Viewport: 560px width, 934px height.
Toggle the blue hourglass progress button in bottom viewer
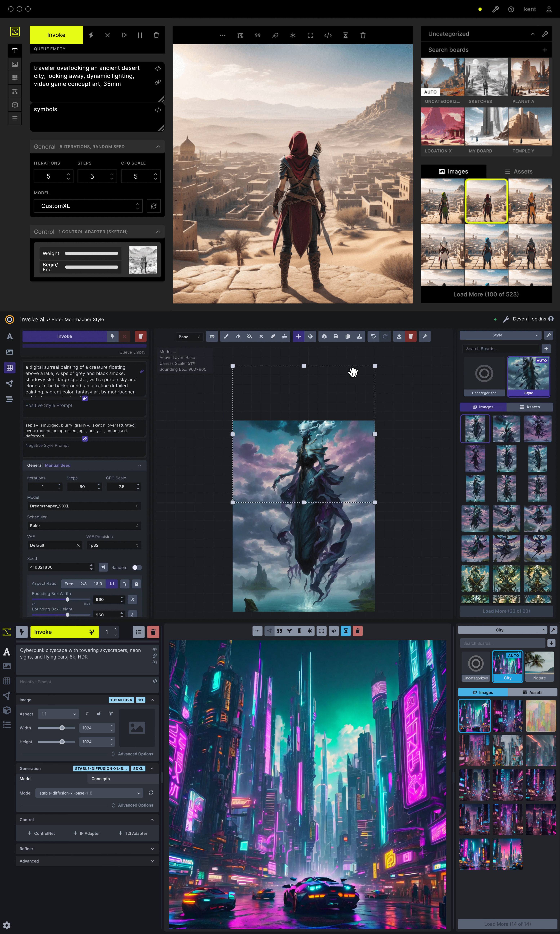coord(346,631)
